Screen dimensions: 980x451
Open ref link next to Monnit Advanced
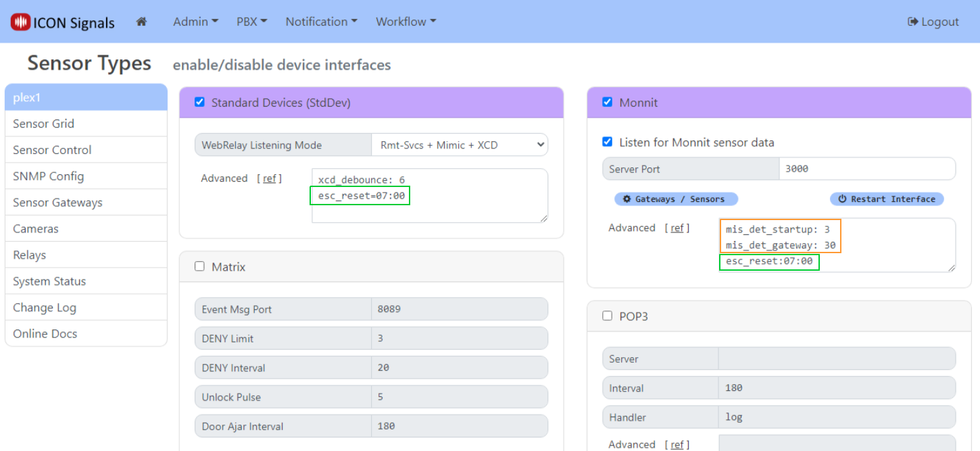click(x=677, y=228)
